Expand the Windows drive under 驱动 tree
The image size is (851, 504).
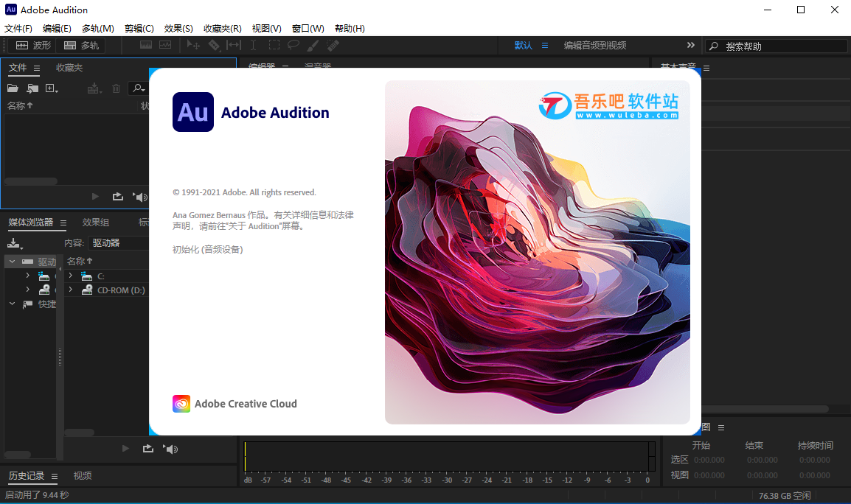[28, 276]
